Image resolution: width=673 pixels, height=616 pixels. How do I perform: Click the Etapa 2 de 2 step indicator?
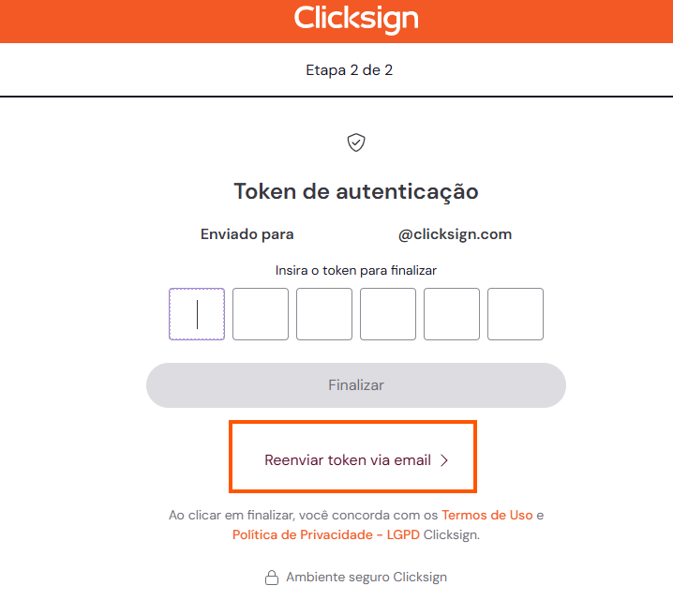coord(349,70)
